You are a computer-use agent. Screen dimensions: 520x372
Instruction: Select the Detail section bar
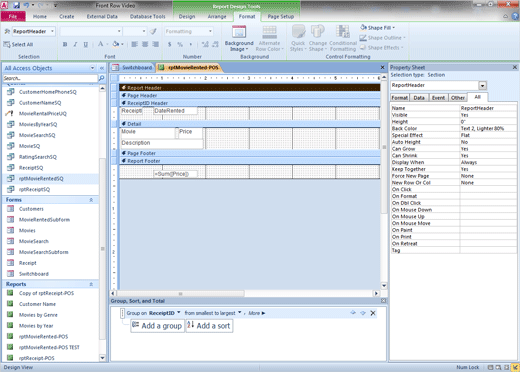(250, 124)
